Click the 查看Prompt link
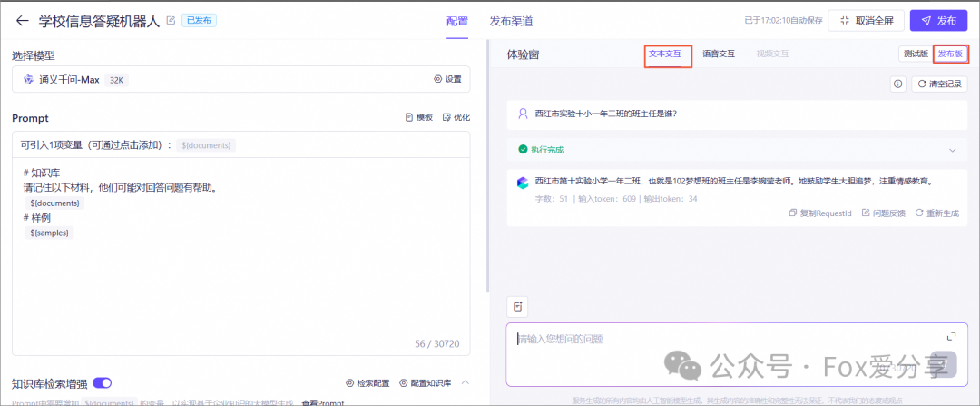Image resolution: width=980 pixels, height=406 pixels. (x=321, y=402)
